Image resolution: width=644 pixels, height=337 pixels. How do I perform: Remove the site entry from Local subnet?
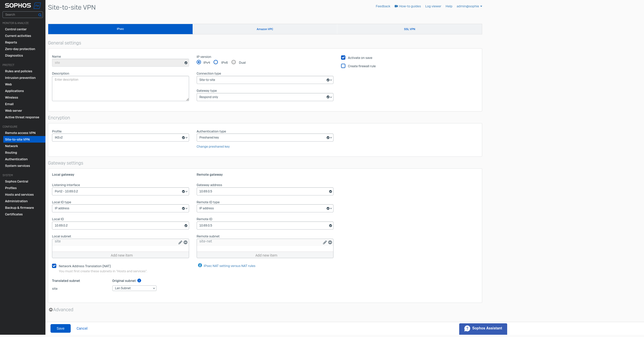[x=186, y=242]
